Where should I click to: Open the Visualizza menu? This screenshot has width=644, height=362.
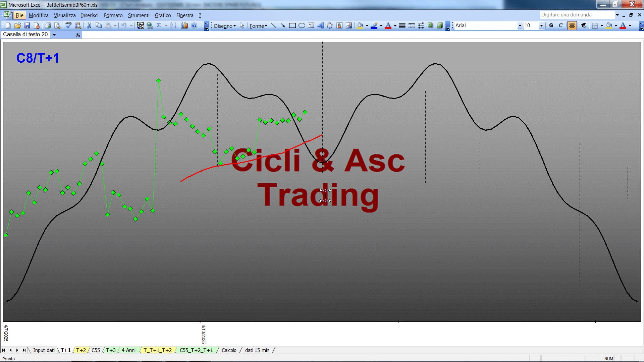[x=65, y=15]
